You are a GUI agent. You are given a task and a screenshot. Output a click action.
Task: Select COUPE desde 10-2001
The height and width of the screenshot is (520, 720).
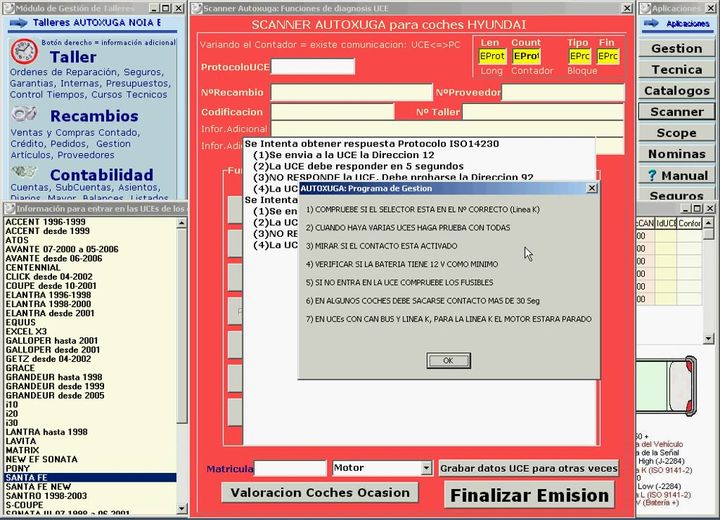[90, 286]
